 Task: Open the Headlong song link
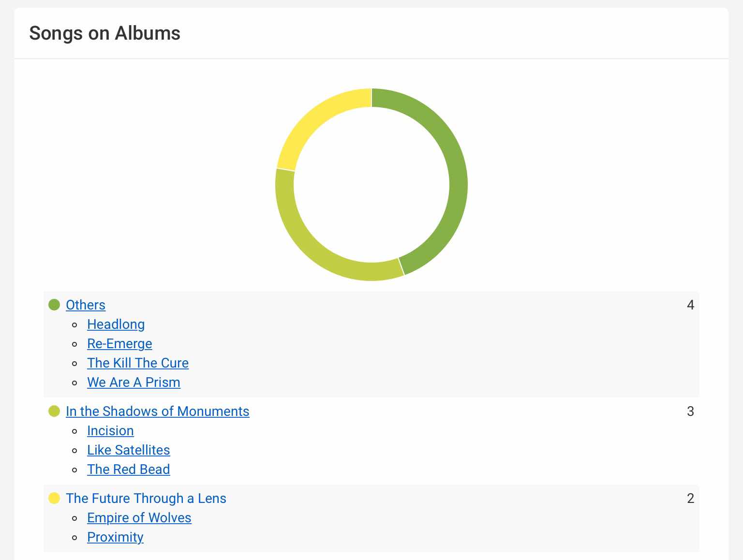(116, 324)
